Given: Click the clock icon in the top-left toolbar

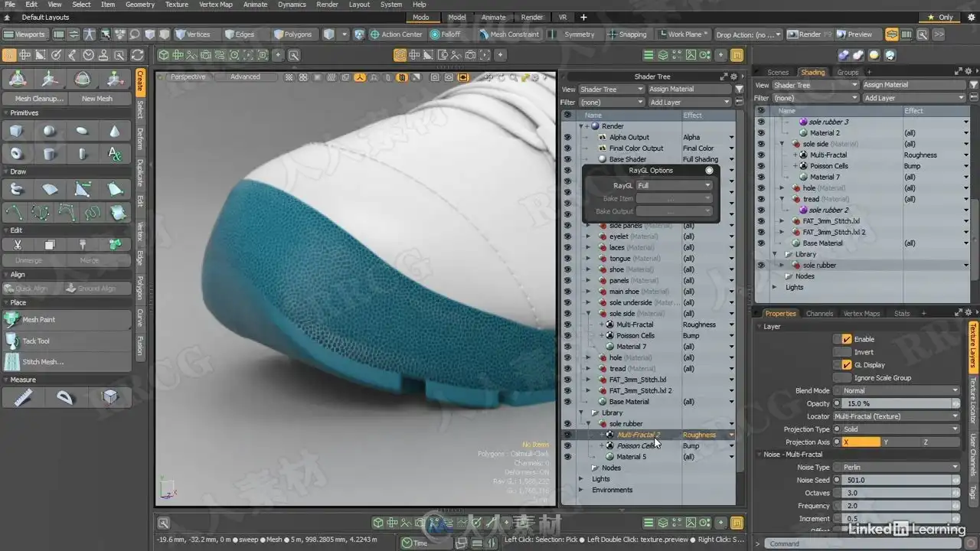Looking at the screenshot, I should (89, 55).
